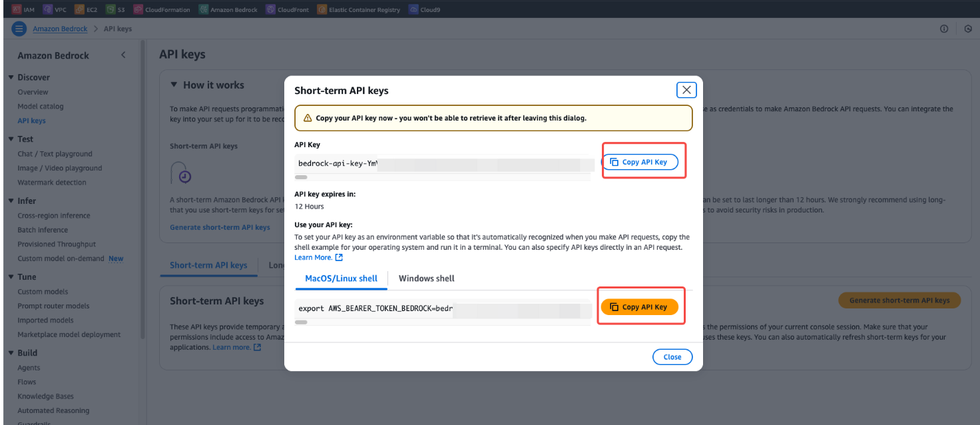The width and height of the screenshot is (980, 425).
Task: Collapse the How it works panel
Action: pos(174,85)
